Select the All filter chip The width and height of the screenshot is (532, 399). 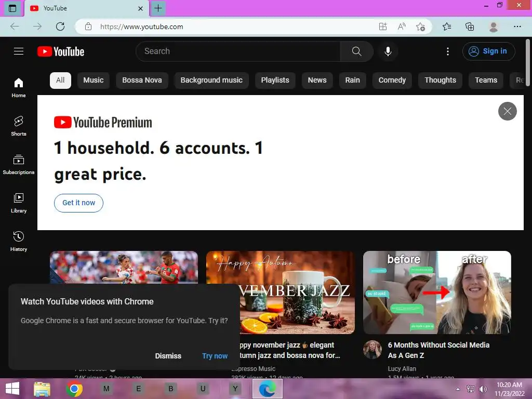[x=60, y=81]
